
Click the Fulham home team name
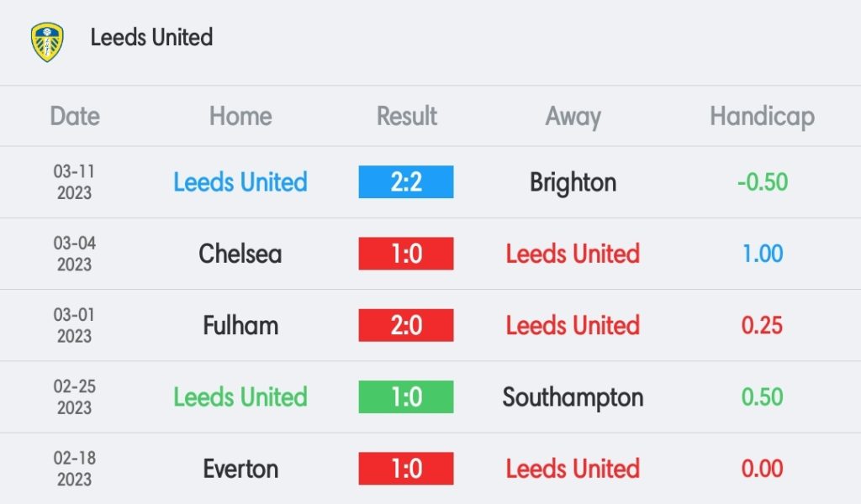[x=240, y=325]
